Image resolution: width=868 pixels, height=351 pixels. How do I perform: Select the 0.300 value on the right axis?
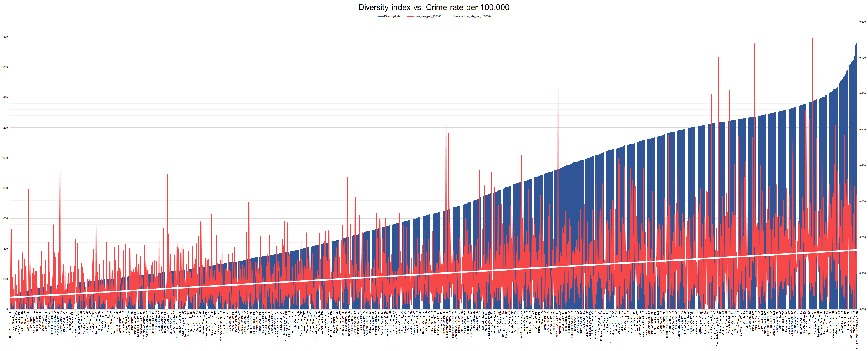point(862,201)
